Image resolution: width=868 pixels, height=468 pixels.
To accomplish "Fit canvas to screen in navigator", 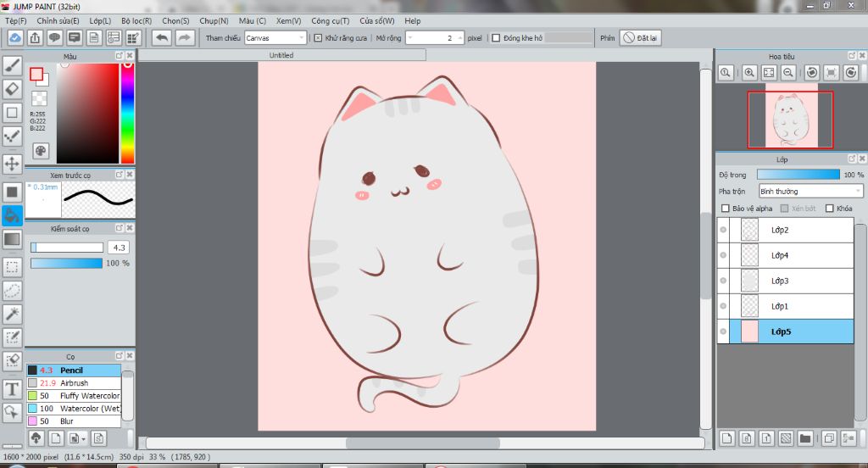I will pos(769,73).
